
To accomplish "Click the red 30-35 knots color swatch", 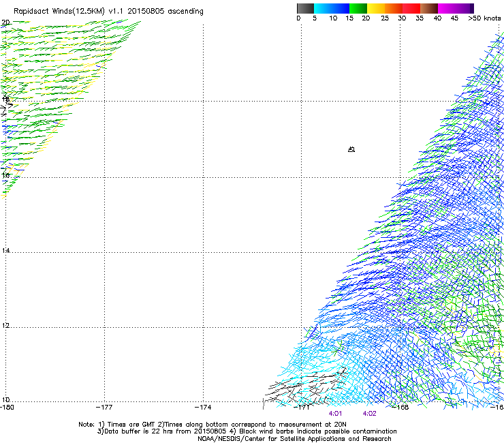I will [411, 8].
